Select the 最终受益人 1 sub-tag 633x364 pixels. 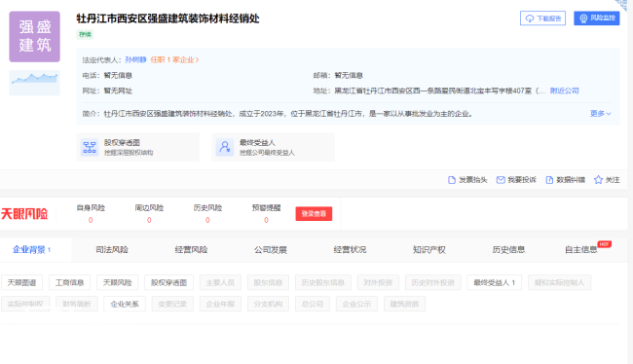tap(494, 282)
